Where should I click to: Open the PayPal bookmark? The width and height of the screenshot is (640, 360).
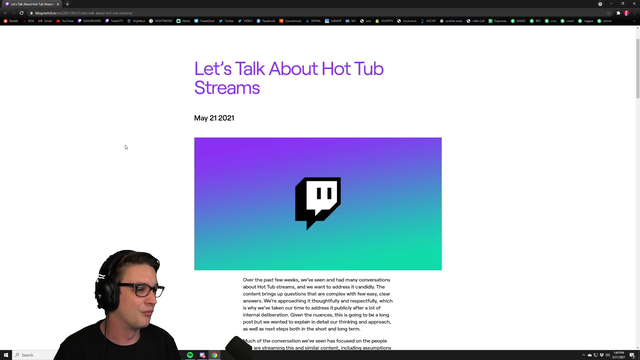[313, 21]
